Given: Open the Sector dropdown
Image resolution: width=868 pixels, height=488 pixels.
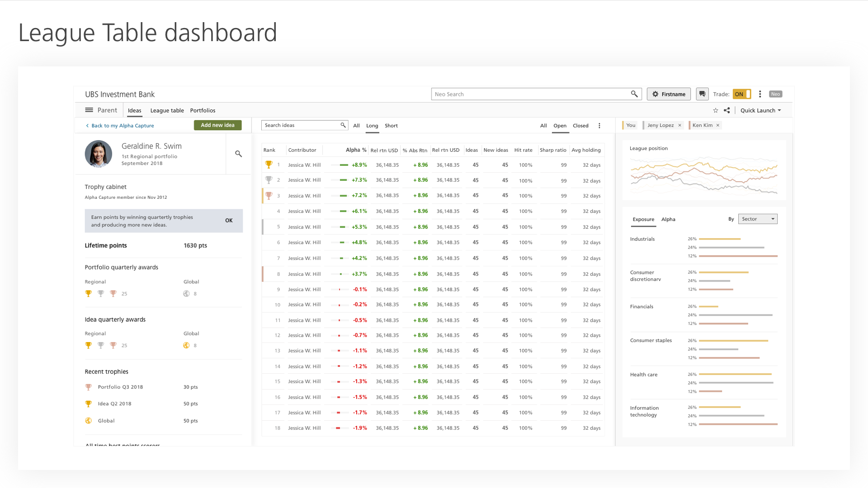Looking at the screenshot, I should click(x=758, y=219).
